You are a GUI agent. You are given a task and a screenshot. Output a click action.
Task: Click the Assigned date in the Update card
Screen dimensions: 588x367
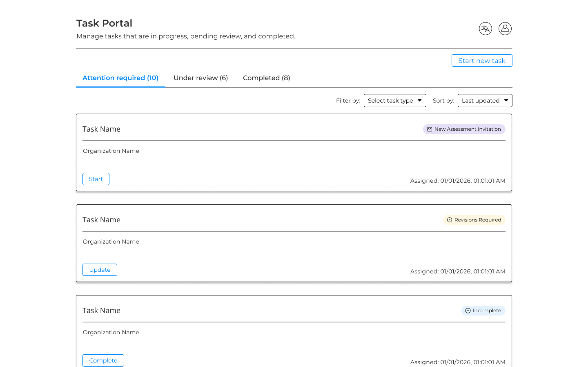click(458, 271)
